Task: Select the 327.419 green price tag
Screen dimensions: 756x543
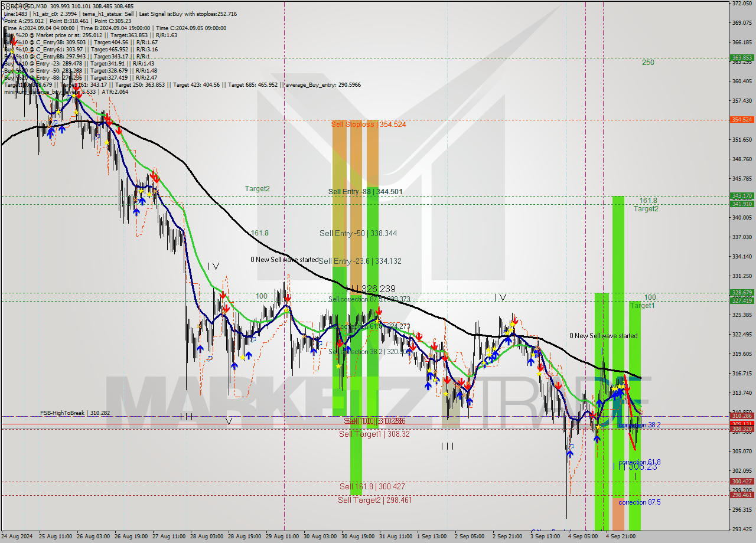Action: [742, 300]
